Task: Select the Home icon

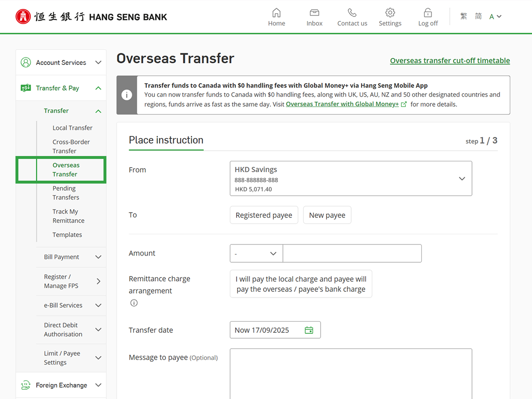Action: [x=276, y=16]
